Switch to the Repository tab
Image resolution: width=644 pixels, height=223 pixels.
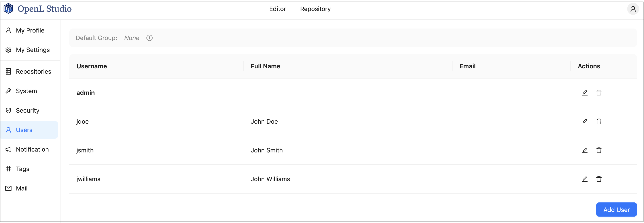coord(315,9)
